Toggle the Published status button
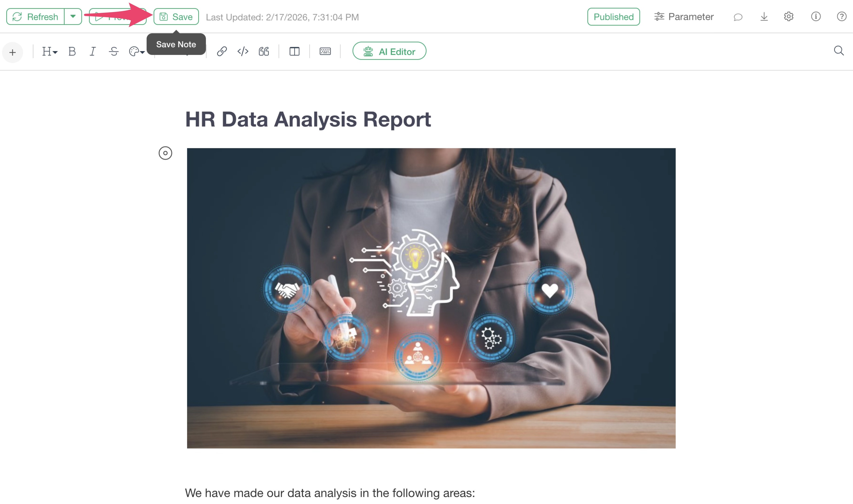Viewport: 853px width, 504px height. [613, 17]
